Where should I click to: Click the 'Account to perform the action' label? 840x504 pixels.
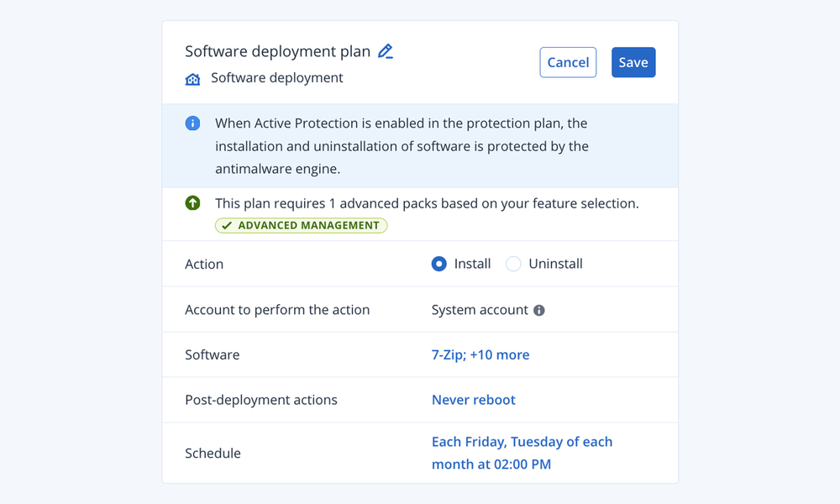[x=277, y=310]
